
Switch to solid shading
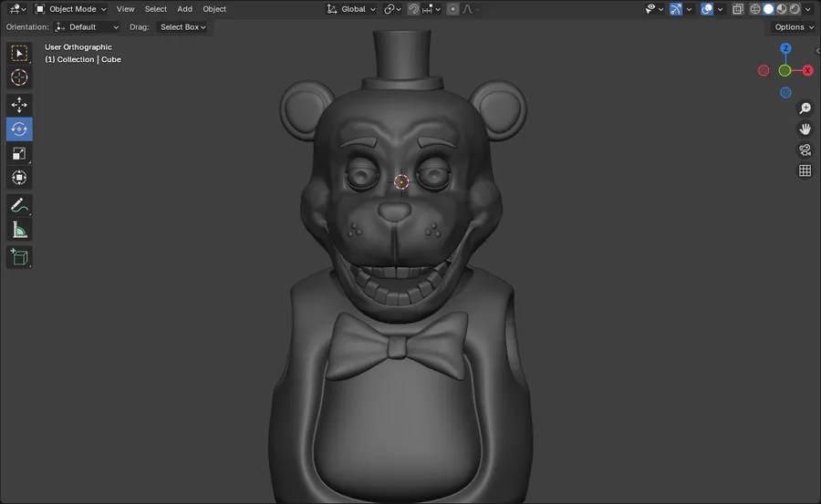(x=768, y=9)
